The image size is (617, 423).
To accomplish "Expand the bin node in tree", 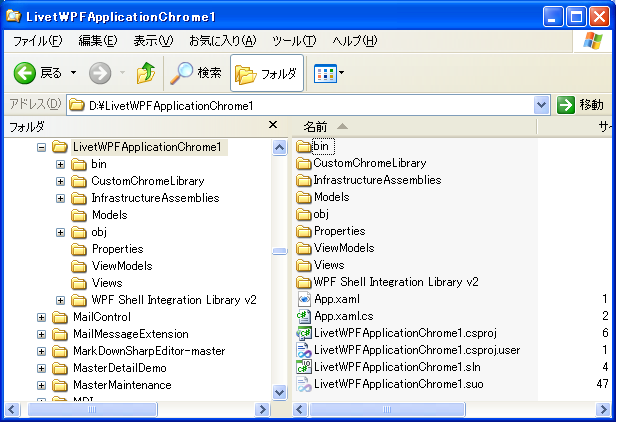I will click(60, 164).
